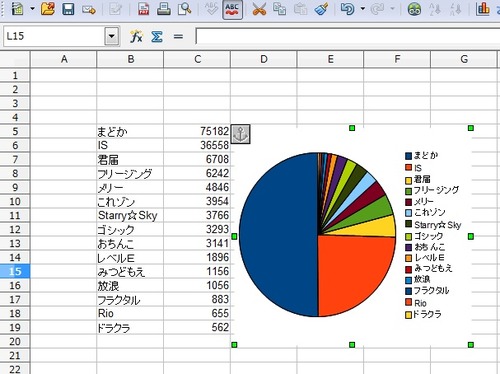
Task: Click the Starry☆Sky legend color swatch
Action: point(409,224)
